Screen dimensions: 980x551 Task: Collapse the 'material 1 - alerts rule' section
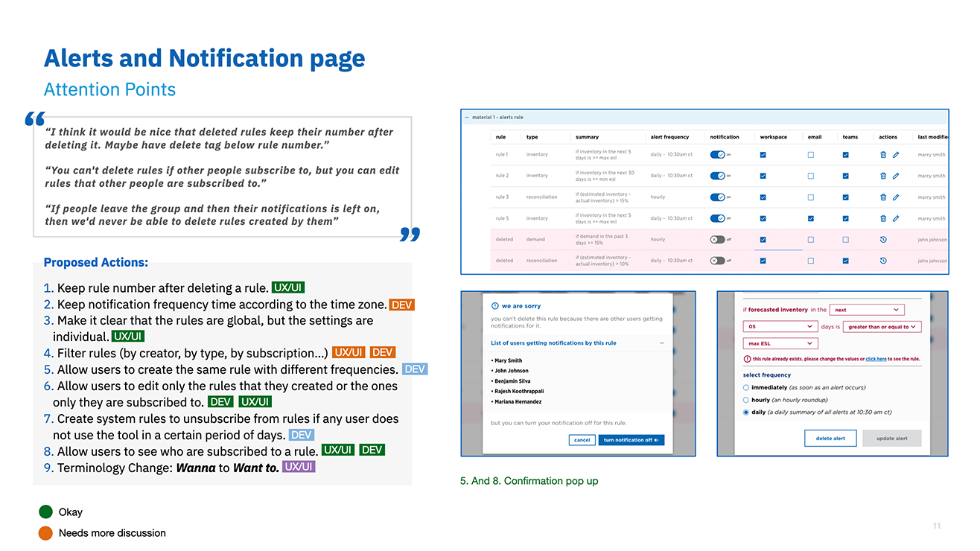point(467,118)
